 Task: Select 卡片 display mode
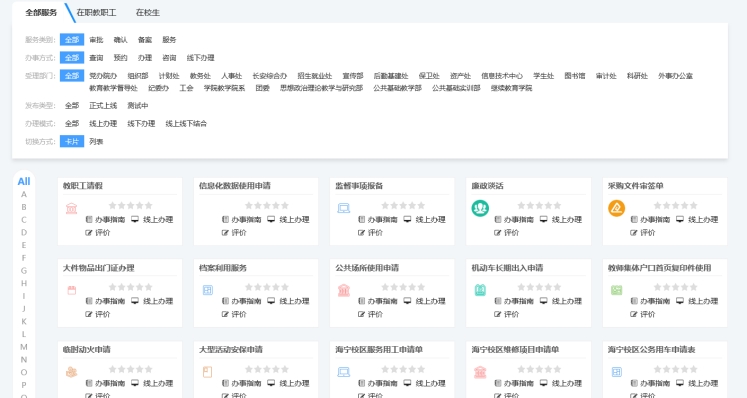coord(72,142)
